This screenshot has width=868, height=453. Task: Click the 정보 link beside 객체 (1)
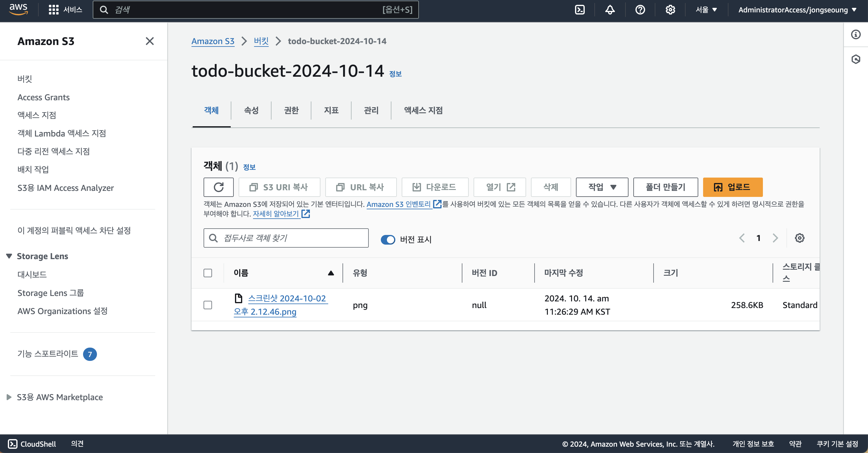click(x=249, y=167)
